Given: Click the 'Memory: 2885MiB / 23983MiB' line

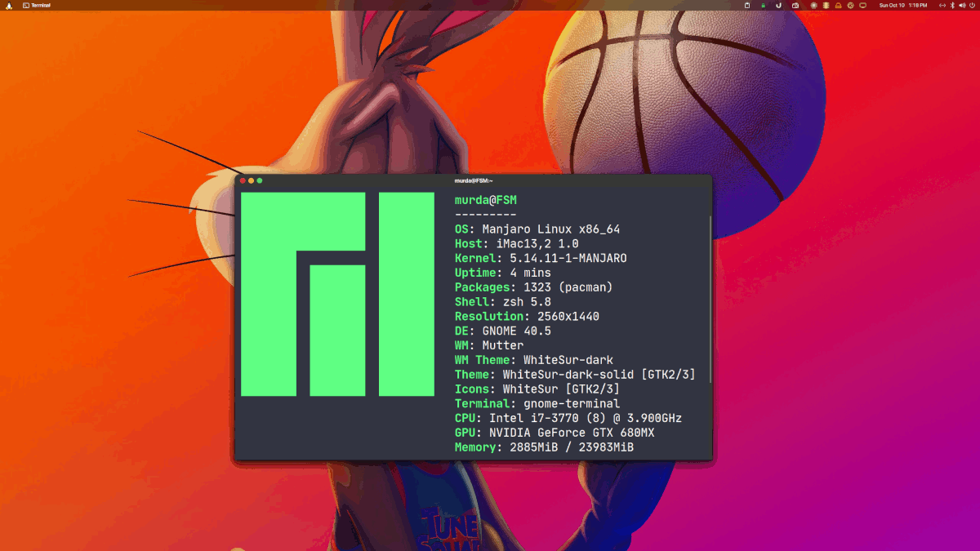Looking at the screenshot, I should [x=544, y=447].
